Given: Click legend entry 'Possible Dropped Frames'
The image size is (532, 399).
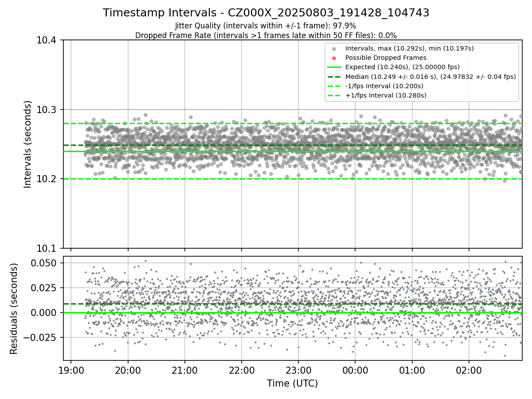Looking at the screenshot, I should point(386,58).
